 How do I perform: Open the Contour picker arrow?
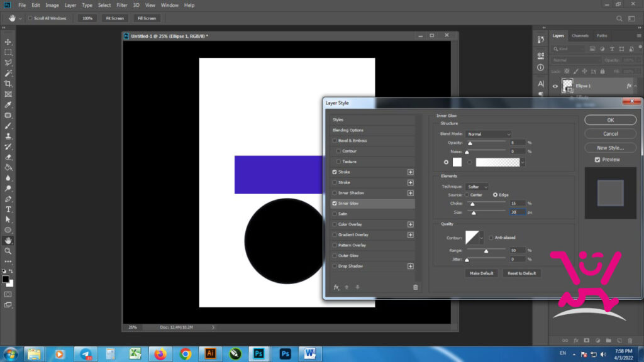point(482,238)
